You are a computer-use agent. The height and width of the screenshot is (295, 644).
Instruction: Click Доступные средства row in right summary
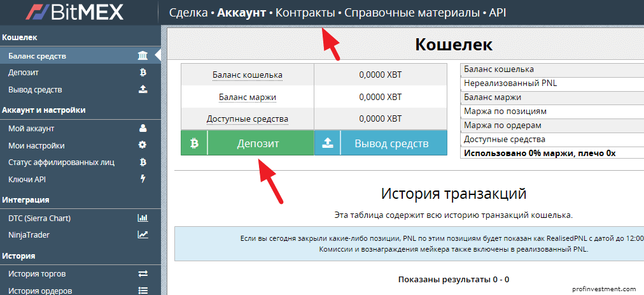tap(552, 140)
